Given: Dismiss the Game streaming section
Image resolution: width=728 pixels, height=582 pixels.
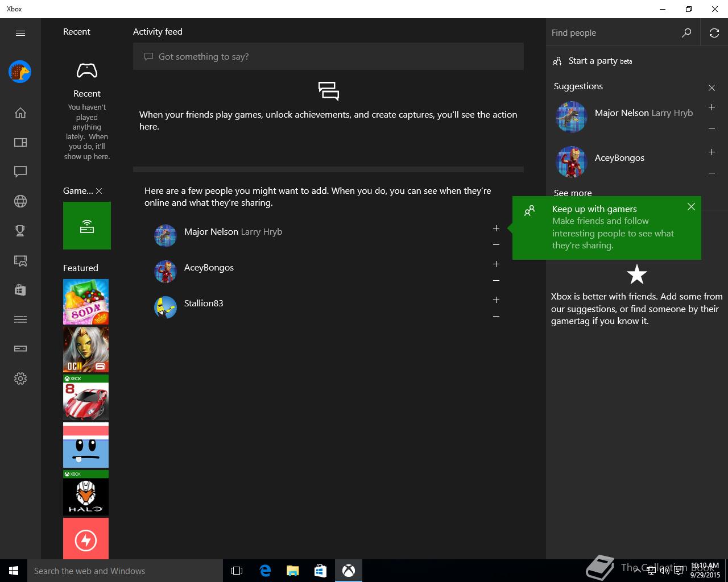Looking at the screenshot, I should click(x=99, y=191).
